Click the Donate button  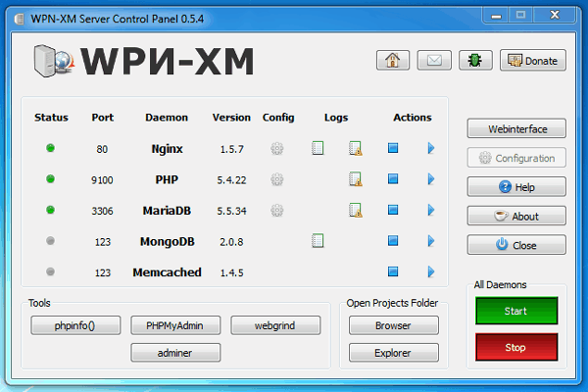click(x=532, y=61)
